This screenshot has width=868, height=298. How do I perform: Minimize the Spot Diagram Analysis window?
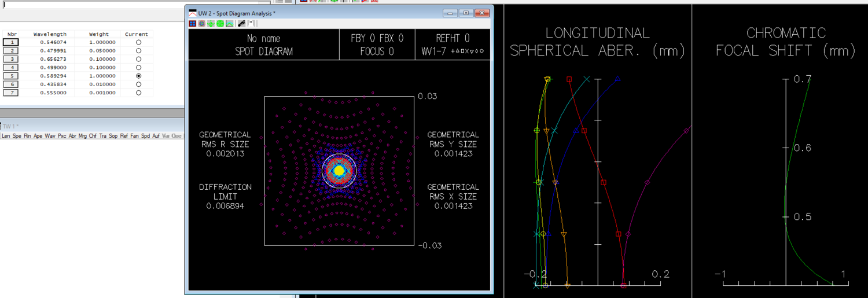450,13
